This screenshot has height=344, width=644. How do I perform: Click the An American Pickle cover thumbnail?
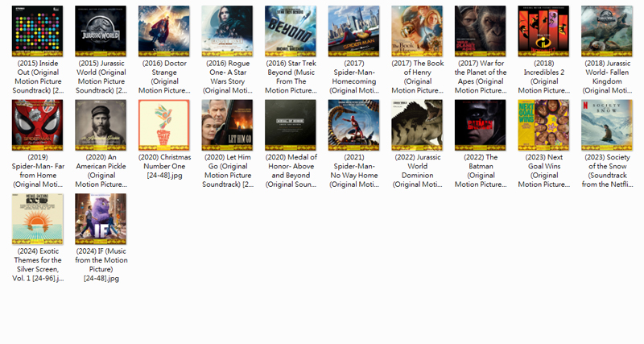coord(101,125)
